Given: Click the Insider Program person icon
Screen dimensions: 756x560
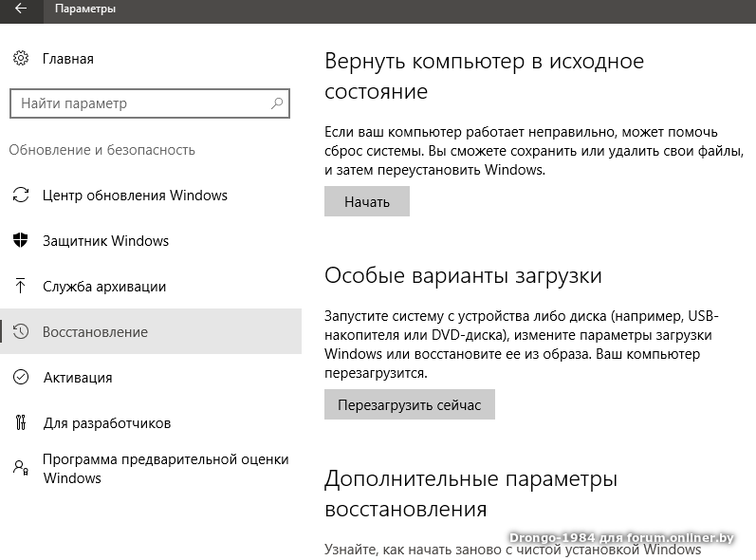Looking at the screenshot, I should [21, 467].
